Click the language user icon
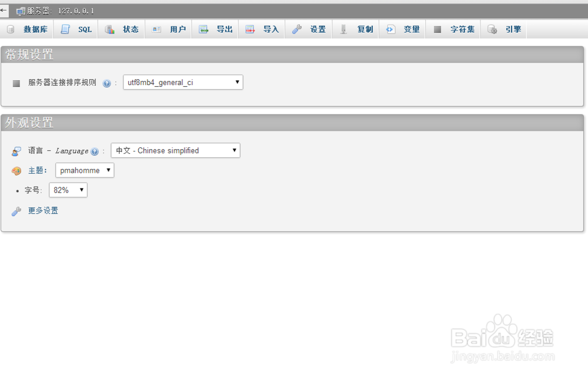The width and height of the screenshot is (588, 377). [16, 152]
